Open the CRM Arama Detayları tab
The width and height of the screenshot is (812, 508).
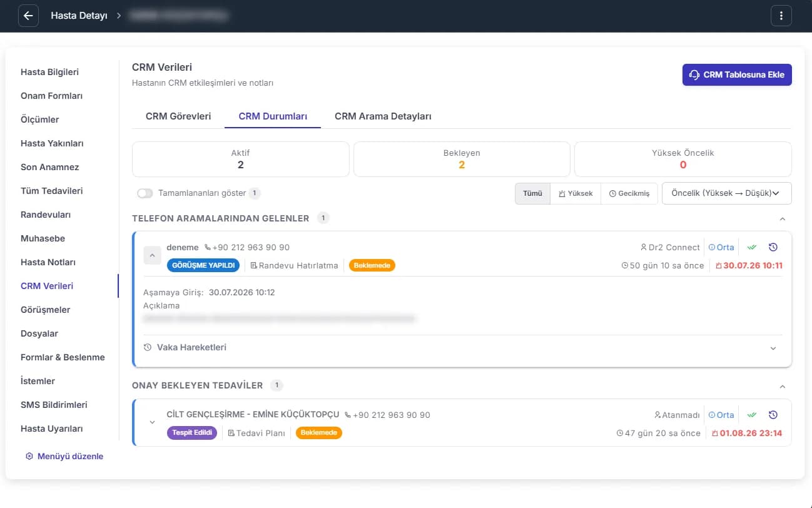tap(383, 116)
